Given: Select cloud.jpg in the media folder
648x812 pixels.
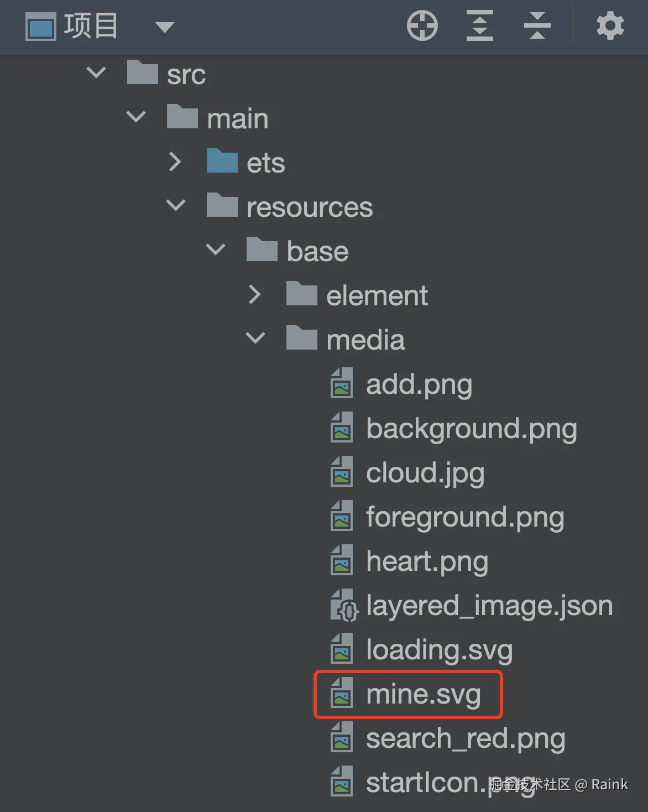Looking at the screenshot, I should tap(425, 473).
